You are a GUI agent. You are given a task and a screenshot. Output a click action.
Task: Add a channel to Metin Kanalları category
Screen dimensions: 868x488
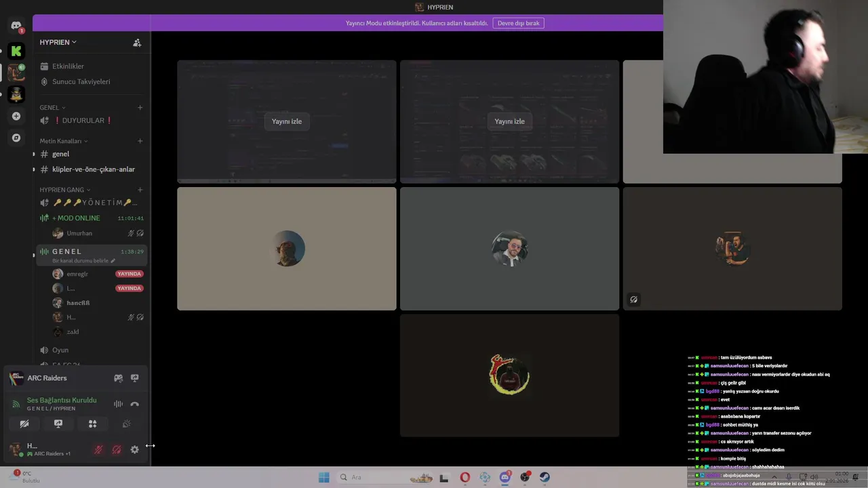pyautogui.click(x=140, y=141)
